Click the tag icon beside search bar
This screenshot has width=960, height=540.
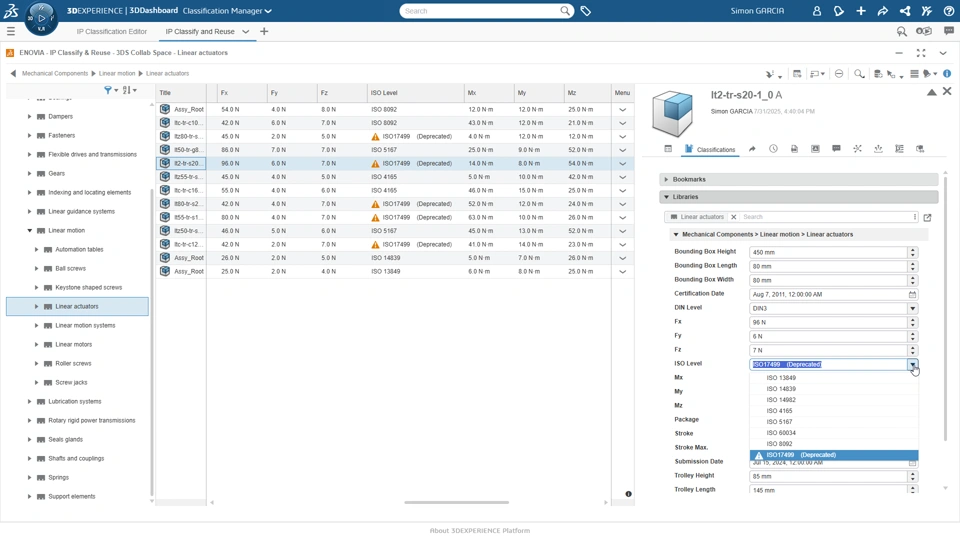[x=586, y=11]
